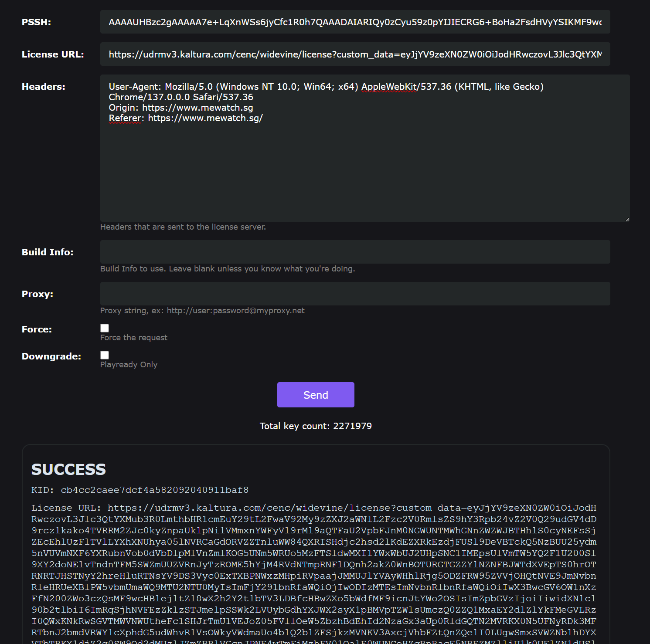
Task: Focus the License URL text box
Action: [355, 54]
